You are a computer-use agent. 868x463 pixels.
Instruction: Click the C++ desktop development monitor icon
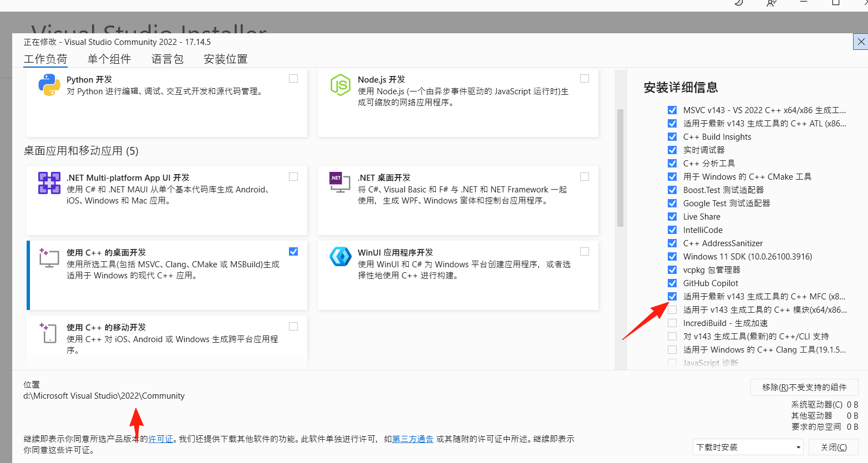49,258
